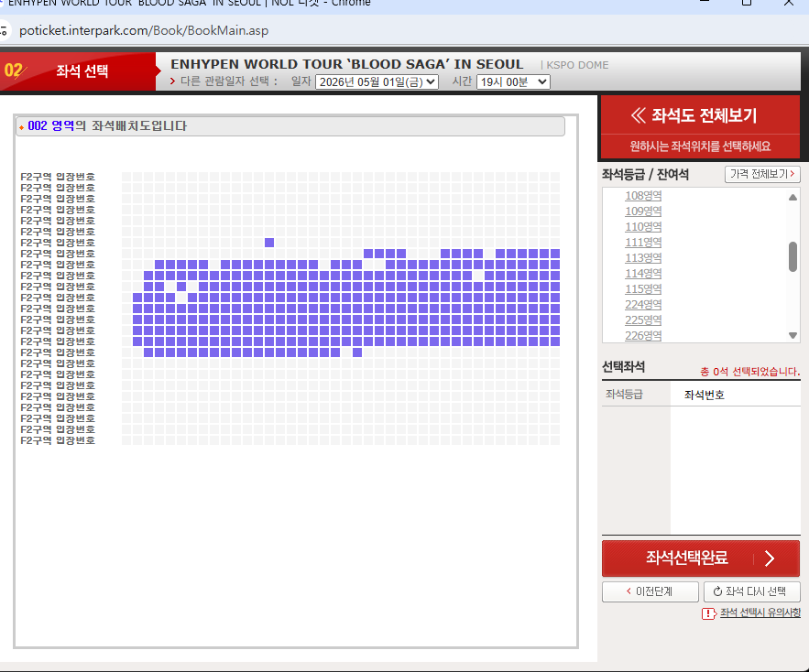The image size is (809, 672).
Task: Open the 115영역 seat area
Action: [x=643, y=288]
